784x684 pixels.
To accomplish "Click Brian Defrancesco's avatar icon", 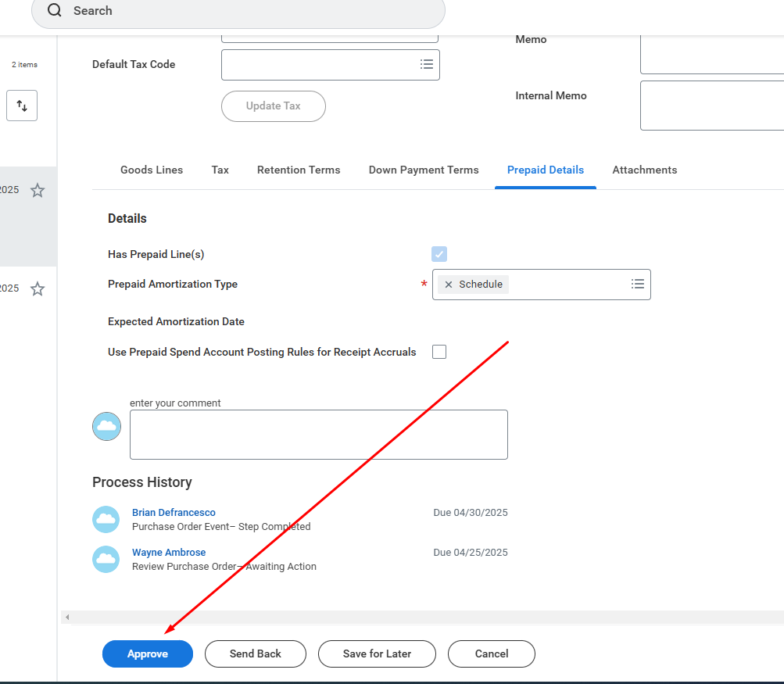I will pos(106,519).
